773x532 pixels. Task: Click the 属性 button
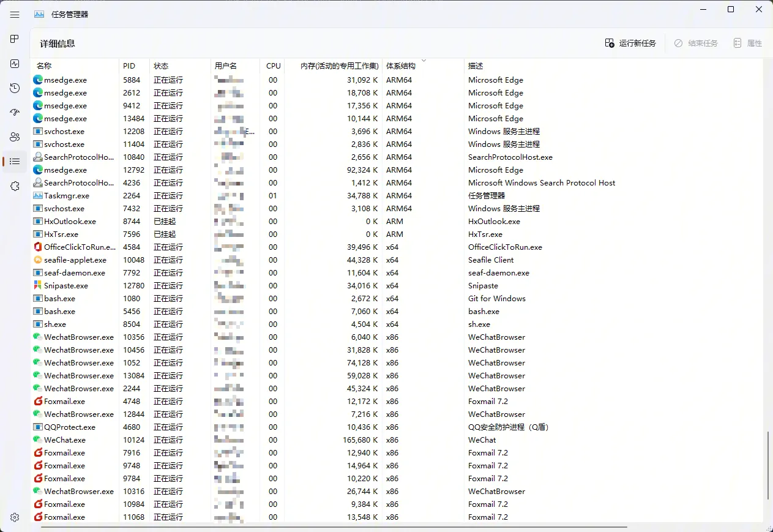[747, 43]
